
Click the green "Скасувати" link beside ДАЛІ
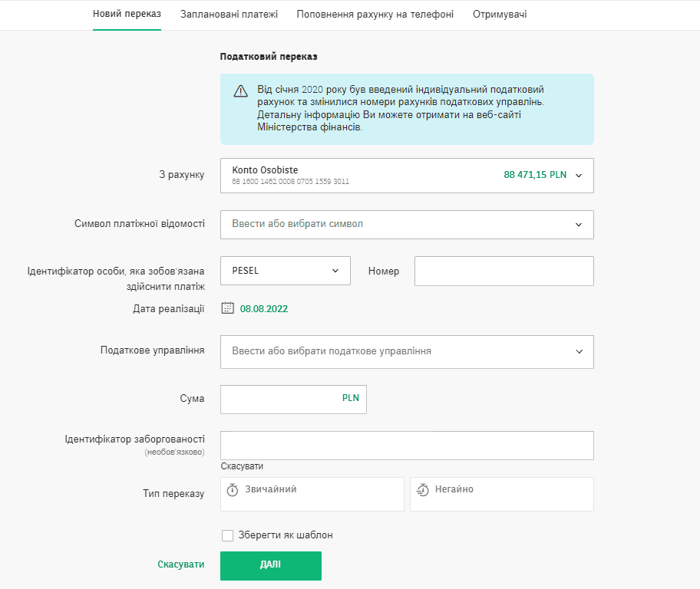coord(181,564)
